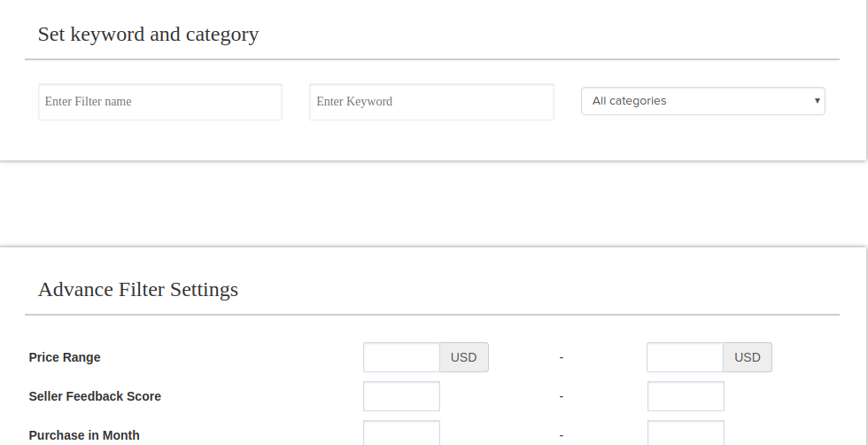Click the USD label on minimum price
The image size is (868, 445).
pyautogui.click(x=464, y=357)
